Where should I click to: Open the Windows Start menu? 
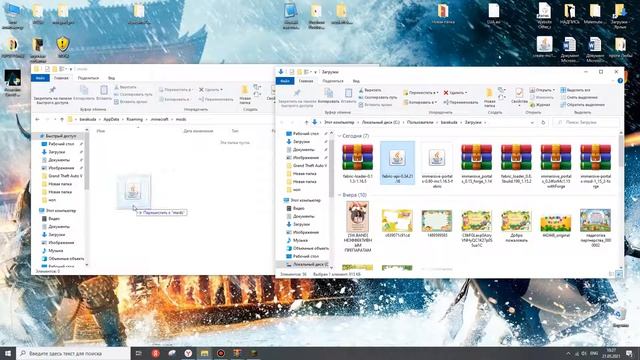(8, 353)
